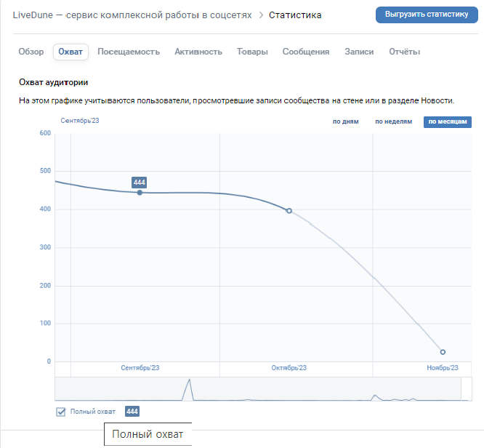Open the Отчёты tab
This screenshot has width=484, height=448.
pyautogui.click(x=404, y=52)
